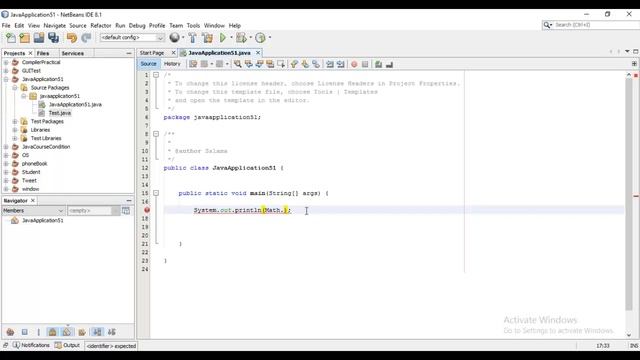
Task: Expand the Test Packages node
Action: pos(15,121)
